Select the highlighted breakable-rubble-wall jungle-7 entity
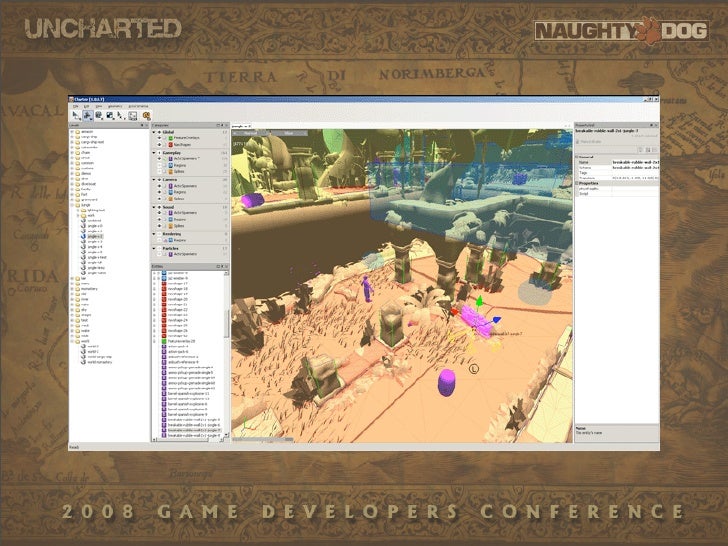The image size is (728, 546). coord(194,430)
